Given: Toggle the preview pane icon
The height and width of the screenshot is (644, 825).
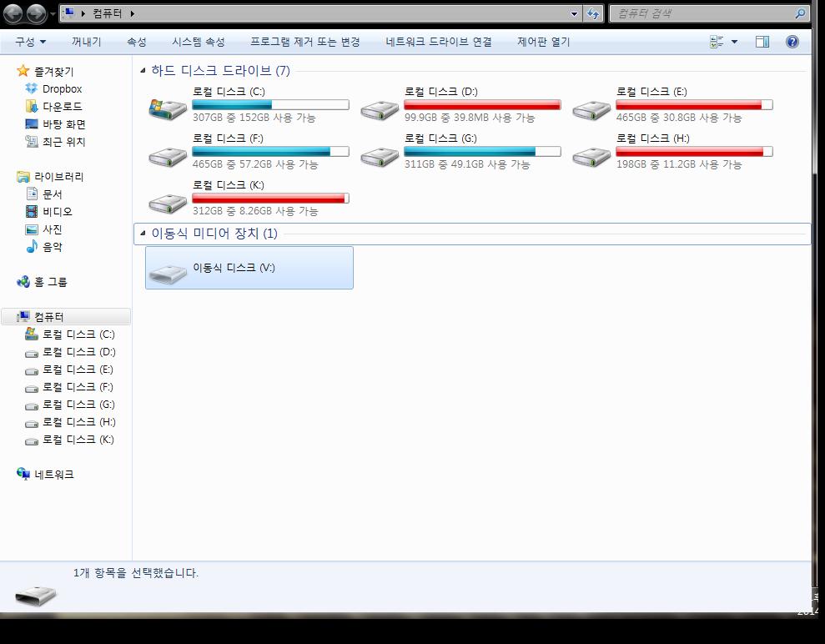Looking at the screenshot, I should click(x=762, y=42).
